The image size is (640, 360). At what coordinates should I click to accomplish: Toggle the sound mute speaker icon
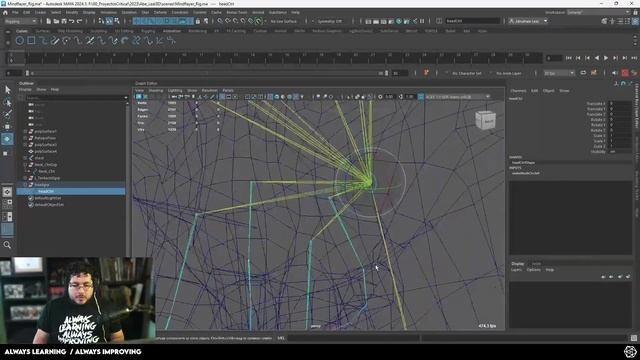(x=615, y=73)
